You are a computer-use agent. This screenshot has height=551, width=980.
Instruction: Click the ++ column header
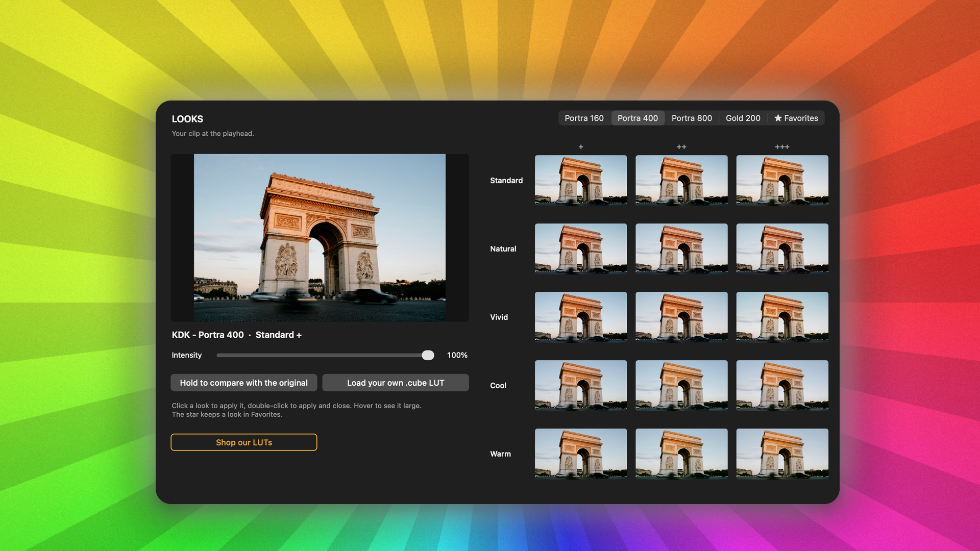point(681,147)
